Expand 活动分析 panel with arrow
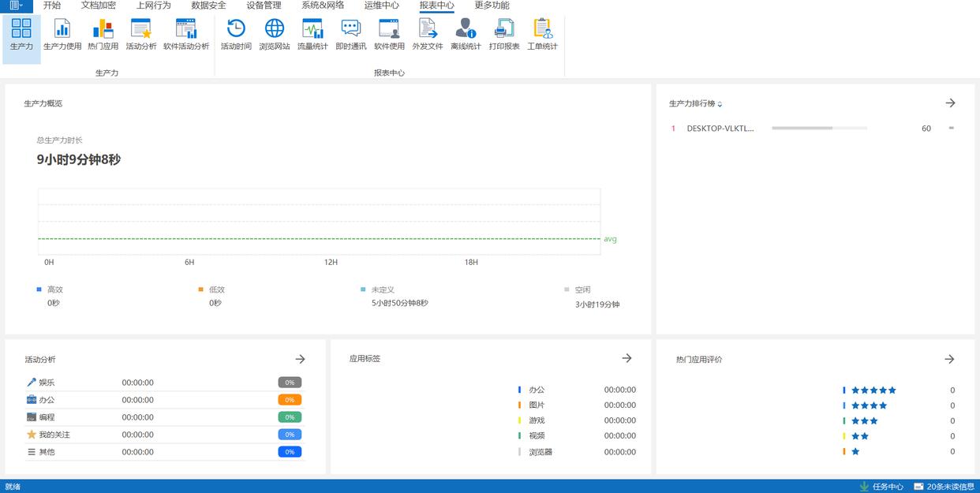The image size is (980, 493). (300, 359)
